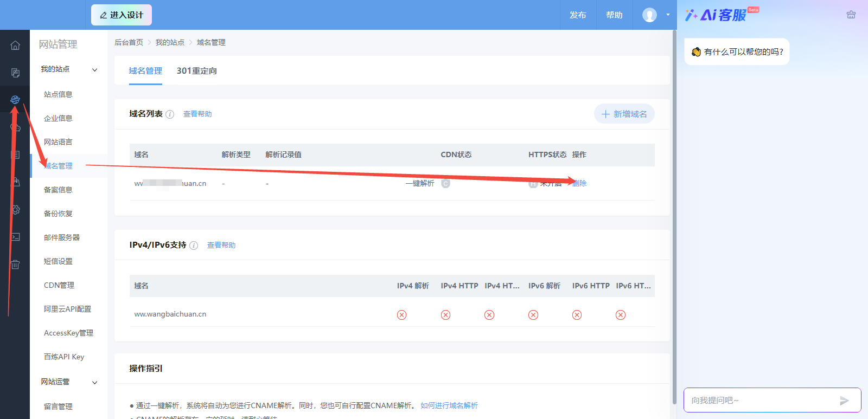Open 备案信息 in the side menu
This screenshot has width=868, height=419.
coord(58,190)
